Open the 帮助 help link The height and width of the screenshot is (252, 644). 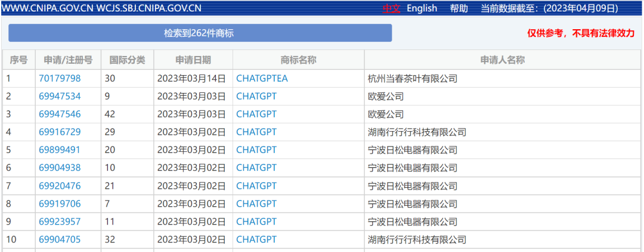click(x=459, y=8)
